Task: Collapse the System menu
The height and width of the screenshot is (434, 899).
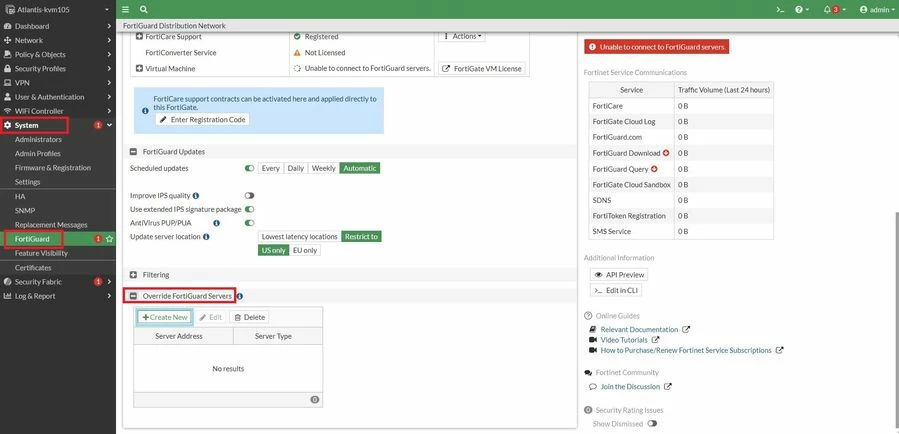Action: 57,125
